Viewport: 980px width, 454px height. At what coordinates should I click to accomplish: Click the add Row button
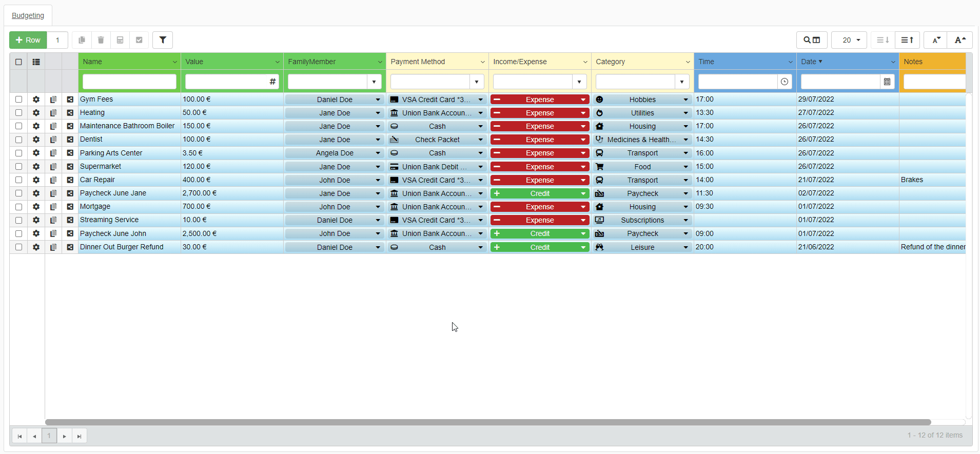28,40
